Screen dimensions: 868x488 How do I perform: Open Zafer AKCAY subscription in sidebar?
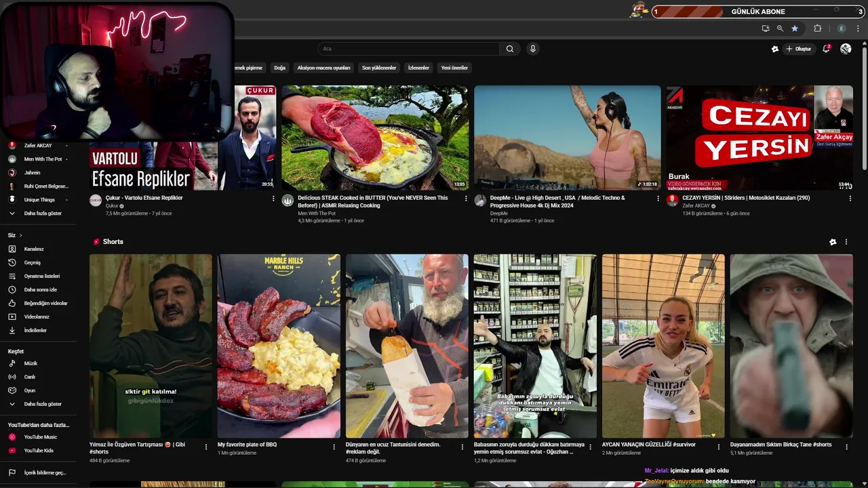tap(38, 146)
